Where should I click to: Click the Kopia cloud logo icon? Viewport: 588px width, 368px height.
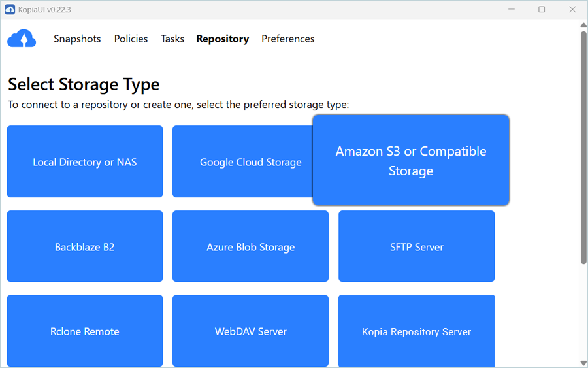pos(22,39)
